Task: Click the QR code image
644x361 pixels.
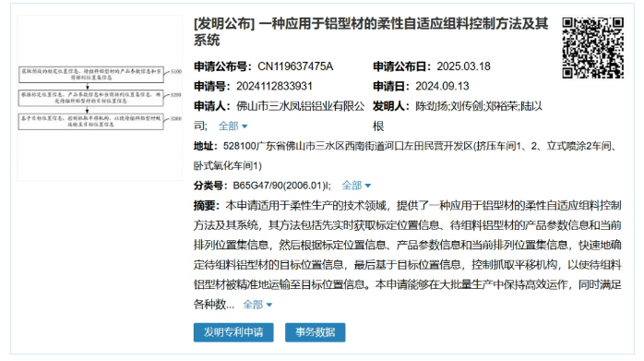Action: tap(593, 48)
